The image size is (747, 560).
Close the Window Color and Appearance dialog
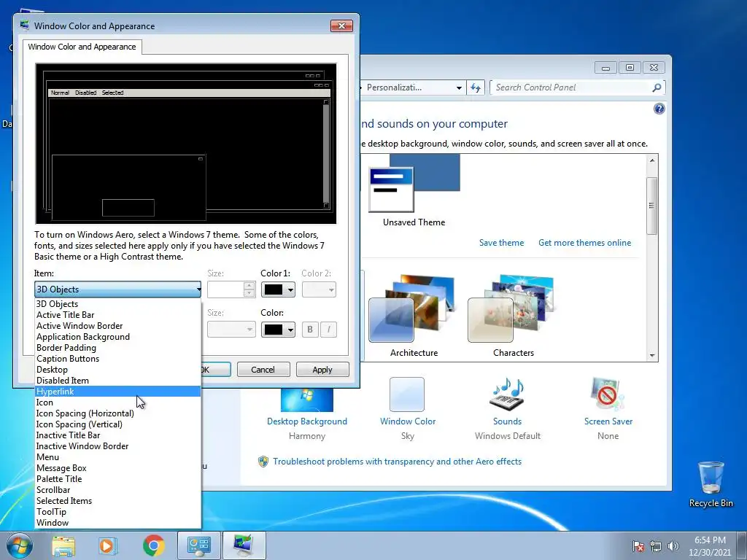coord(341,26)
